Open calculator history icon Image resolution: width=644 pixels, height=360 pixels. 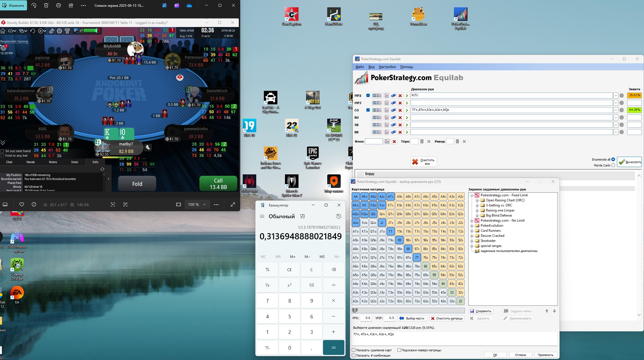click(x=339, y=216)
